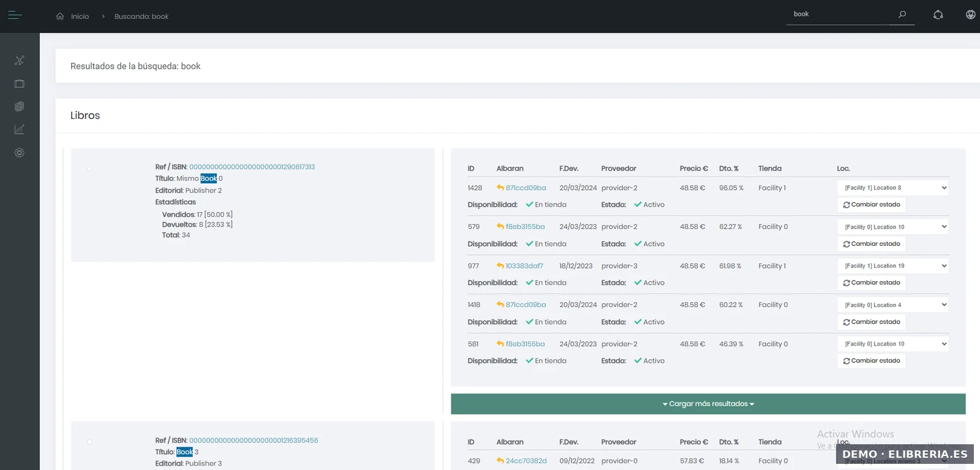The image size is (980, 470).
Task: Open the stacked coins sidebar section
Action: 20,107
